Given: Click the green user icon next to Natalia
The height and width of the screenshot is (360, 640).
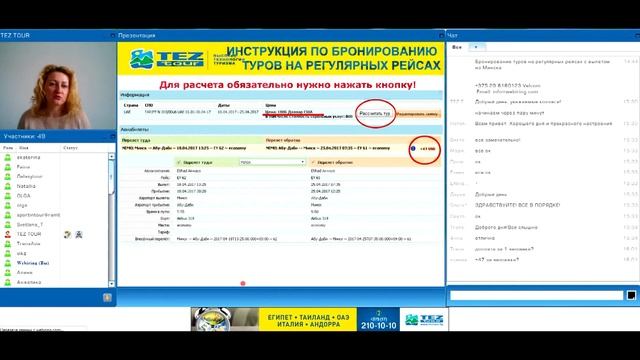Looking at the screenshot, I should tap(8, 186).
